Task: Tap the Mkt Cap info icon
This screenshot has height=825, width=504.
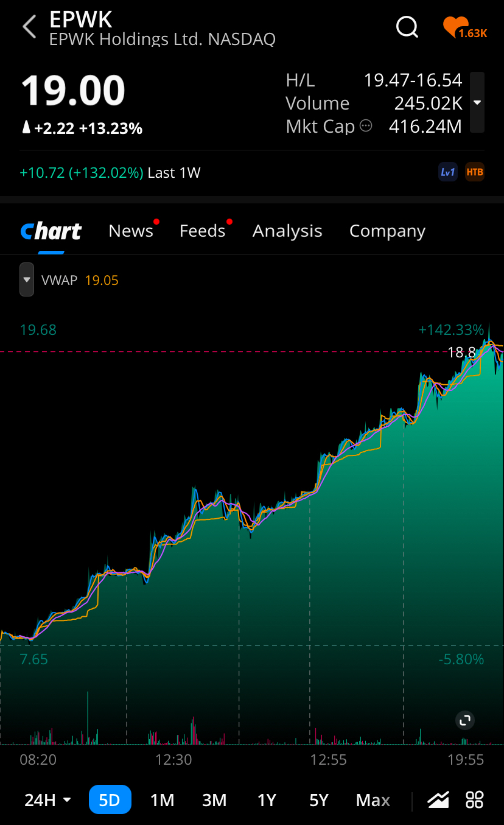Action: pos(366,126)
